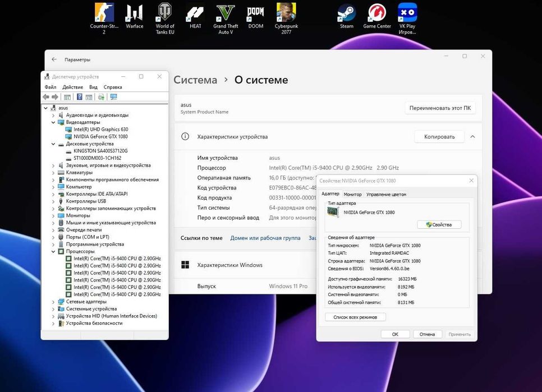Select NVIDIA GeForce GTX 1080 in device tree

pos(100,137)
